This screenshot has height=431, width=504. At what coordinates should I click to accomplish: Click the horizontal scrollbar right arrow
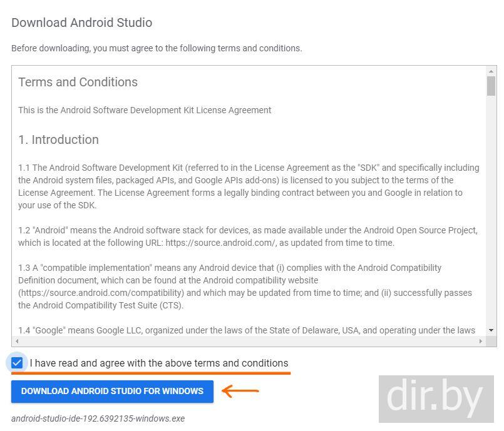480,342
